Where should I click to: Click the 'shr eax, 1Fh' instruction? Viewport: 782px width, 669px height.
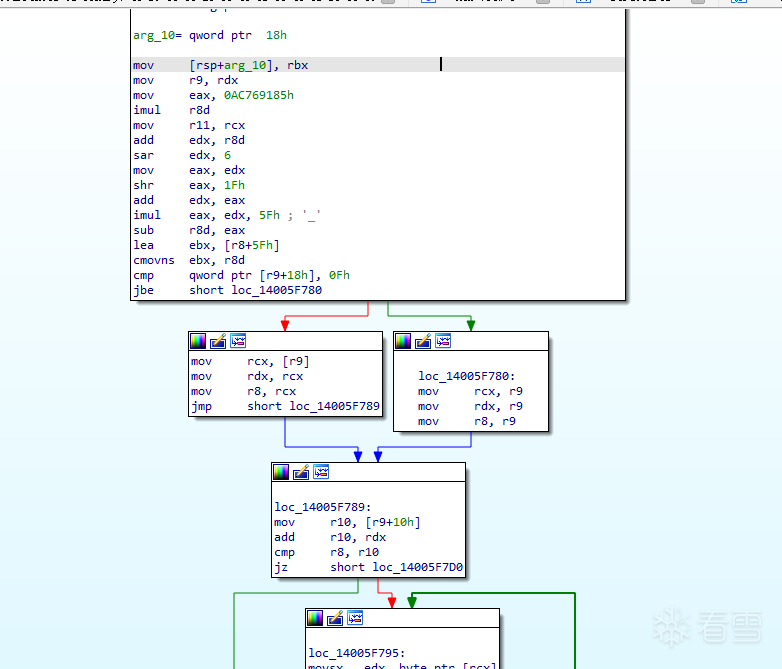(x=189, y=185)
